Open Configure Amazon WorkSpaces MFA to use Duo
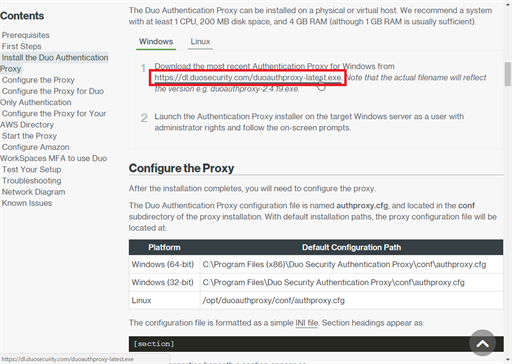 coord(53,153)
